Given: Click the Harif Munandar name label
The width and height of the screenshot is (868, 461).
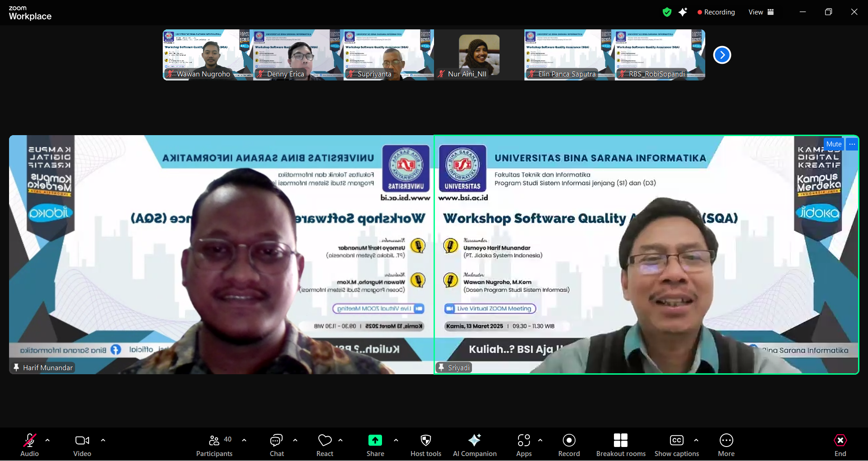Looking at the screenshot, I should [47, 368].
